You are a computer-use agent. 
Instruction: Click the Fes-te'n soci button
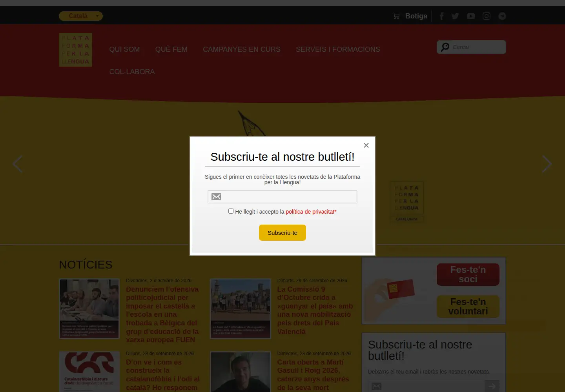click(x=468, y=274)
